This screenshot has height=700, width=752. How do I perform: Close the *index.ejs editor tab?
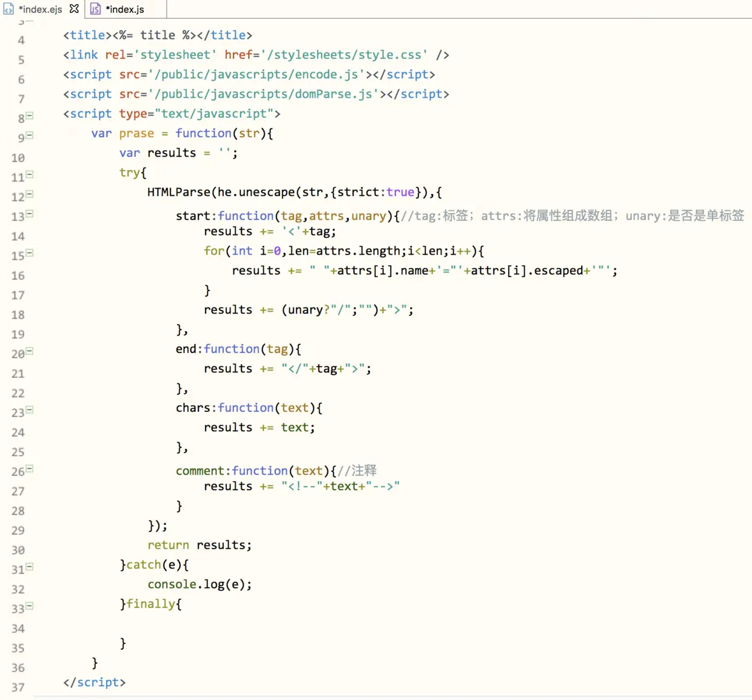click(74, 8)
